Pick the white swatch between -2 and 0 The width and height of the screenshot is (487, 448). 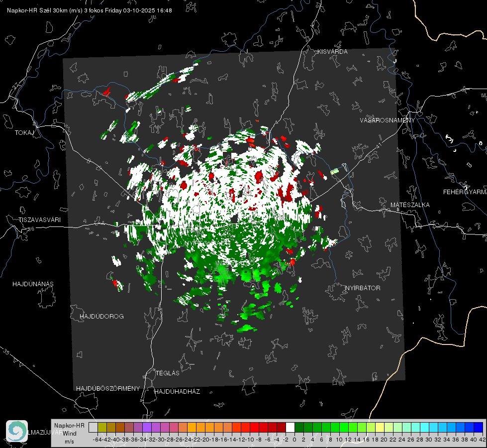(290, 428)
